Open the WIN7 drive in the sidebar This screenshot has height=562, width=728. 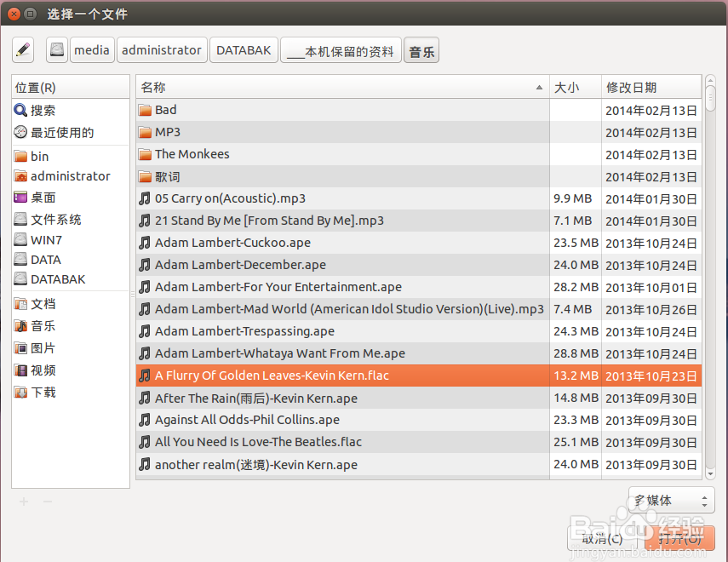click(70, 239)
